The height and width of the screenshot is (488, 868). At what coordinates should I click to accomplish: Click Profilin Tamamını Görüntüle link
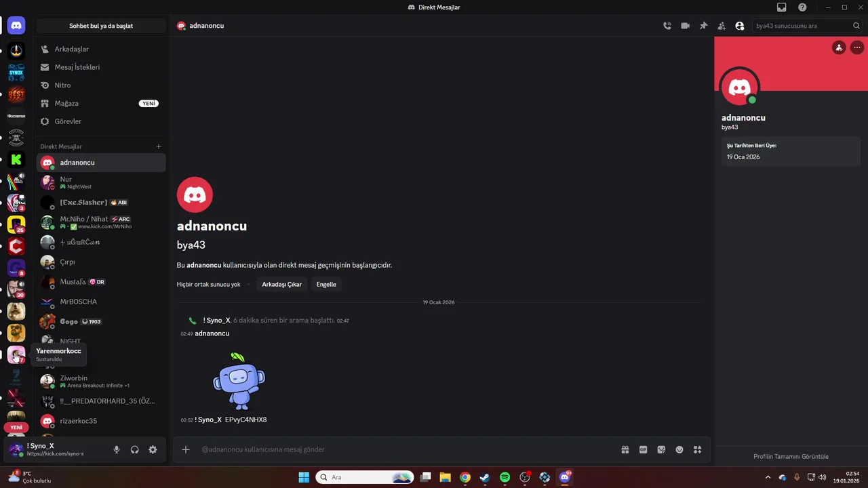pyautogui.click(x=791, y=456)
